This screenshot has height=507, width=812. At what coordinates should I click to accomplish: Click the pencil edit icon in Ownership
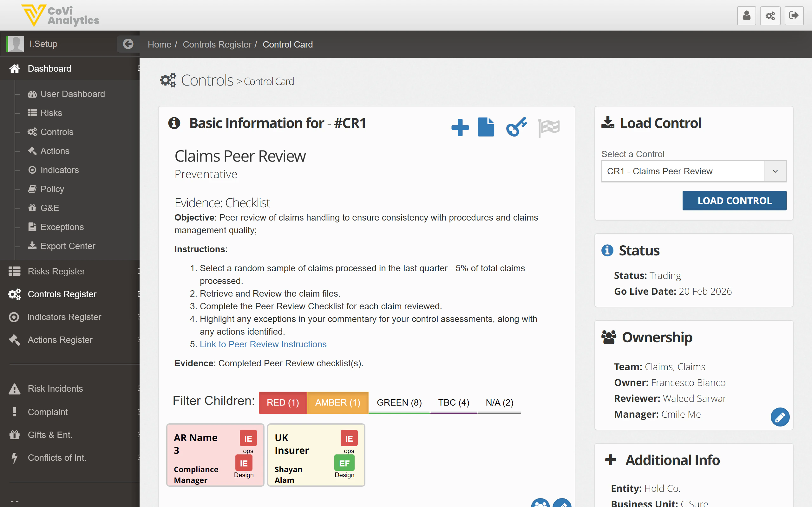click(780, 417)
